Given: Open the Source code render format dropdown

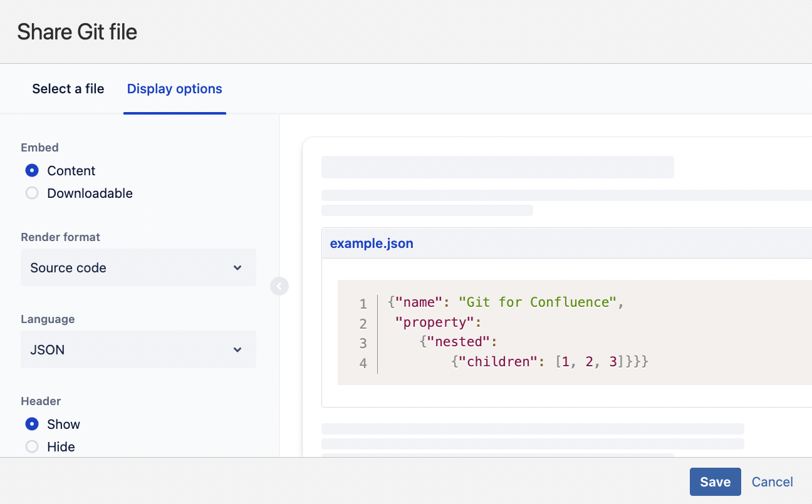Looking at the screenshot, I should 138,268.
